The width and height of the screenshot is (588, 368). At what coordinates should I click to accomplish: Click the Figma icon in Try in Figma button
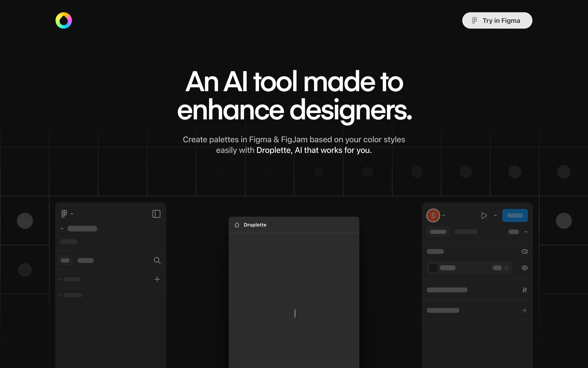tap(474, 20)
